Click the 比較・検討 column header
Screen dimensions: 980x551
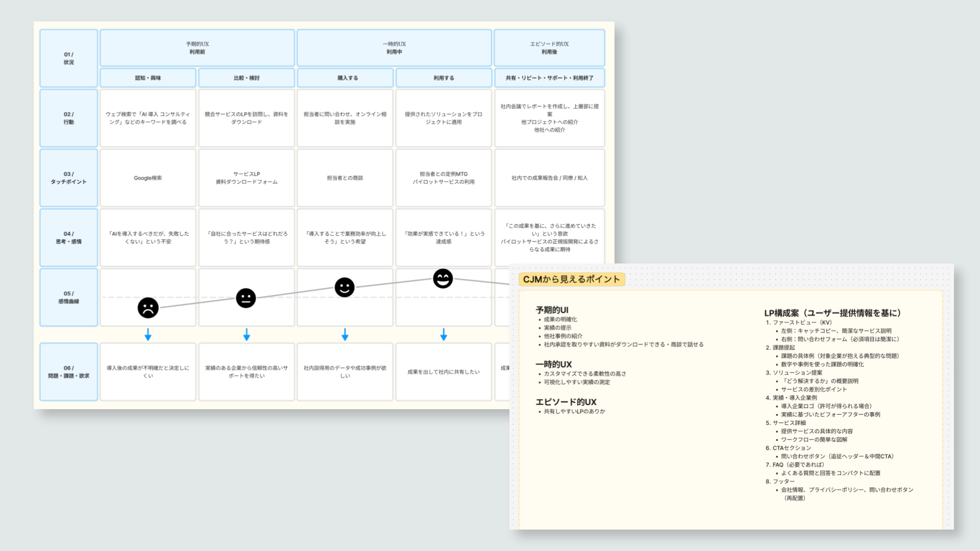[x=247, y=78]
